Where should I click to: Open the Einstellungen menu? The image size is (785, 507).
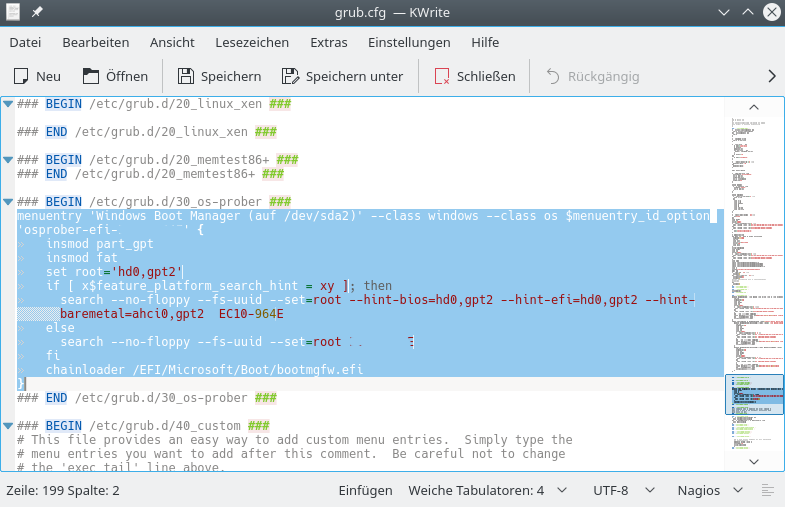coord(409,43)
